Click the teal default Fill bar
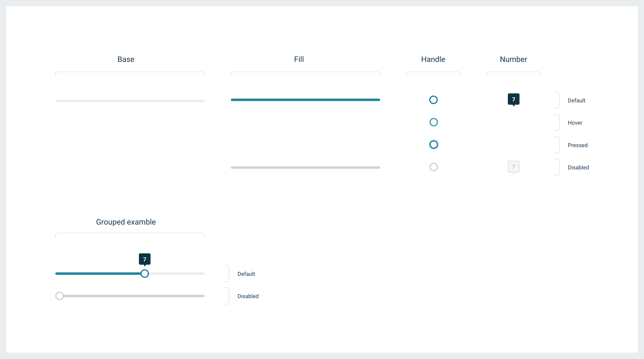Screen dimensions: 644x359 305,100
